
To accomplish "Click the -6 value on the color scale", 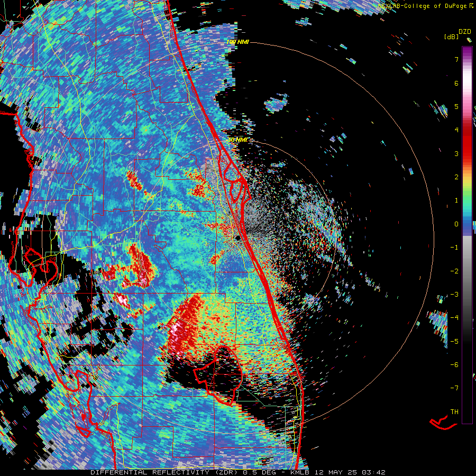I will pyautogui.click(x=454, y=364).
